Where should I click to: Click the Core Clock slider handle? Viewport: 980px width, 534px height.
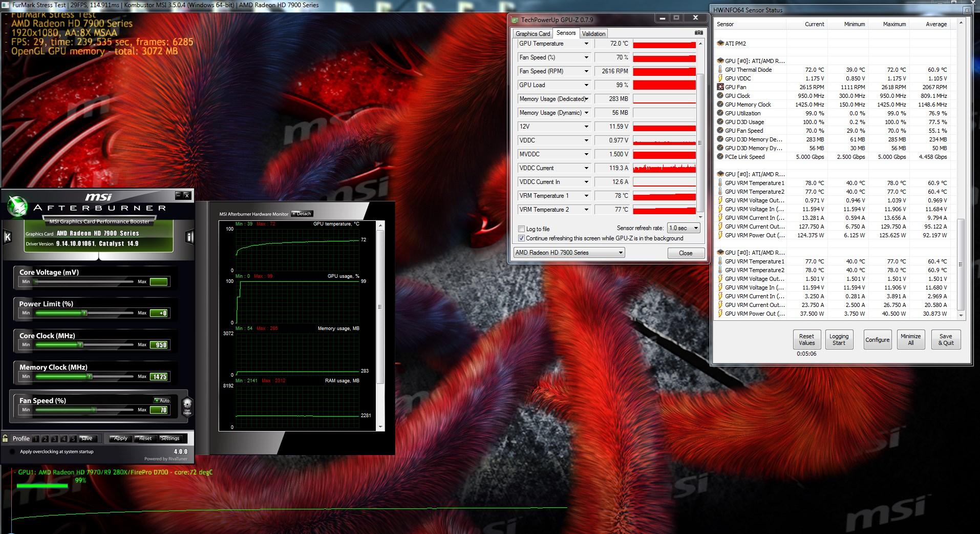tap(80, 344)
